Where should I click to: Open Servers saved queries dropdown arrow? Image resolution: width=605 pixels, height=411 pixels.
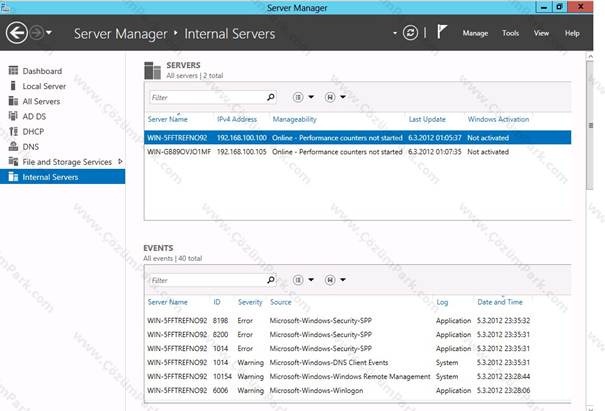point(343,97)
